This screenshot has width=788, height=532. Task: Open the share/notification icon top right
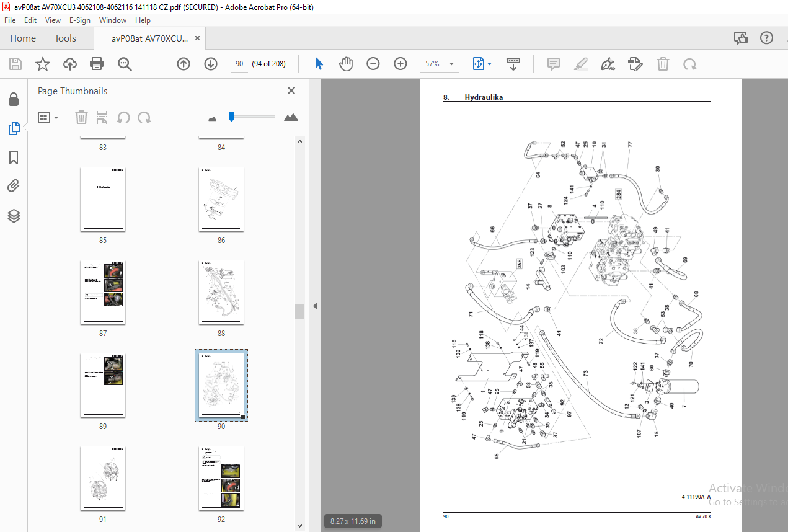pos(741,38)
